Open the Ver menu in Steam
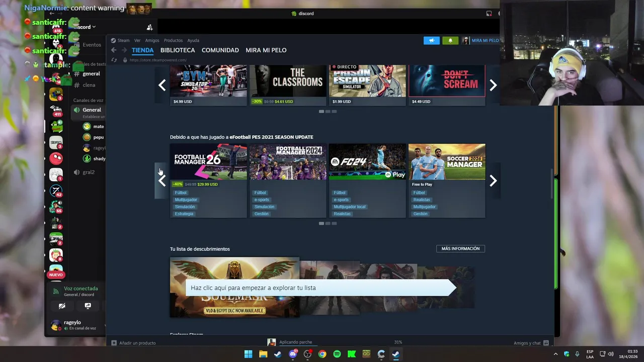Viewport: 644px width, 362px height. [137, 40]
